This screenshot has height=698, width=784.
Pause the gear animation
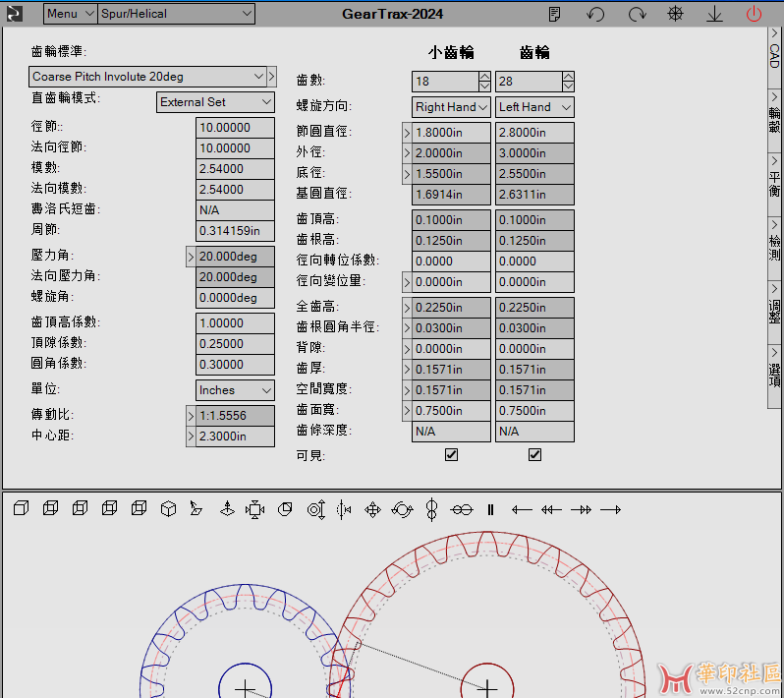click(x=490, y=509)
